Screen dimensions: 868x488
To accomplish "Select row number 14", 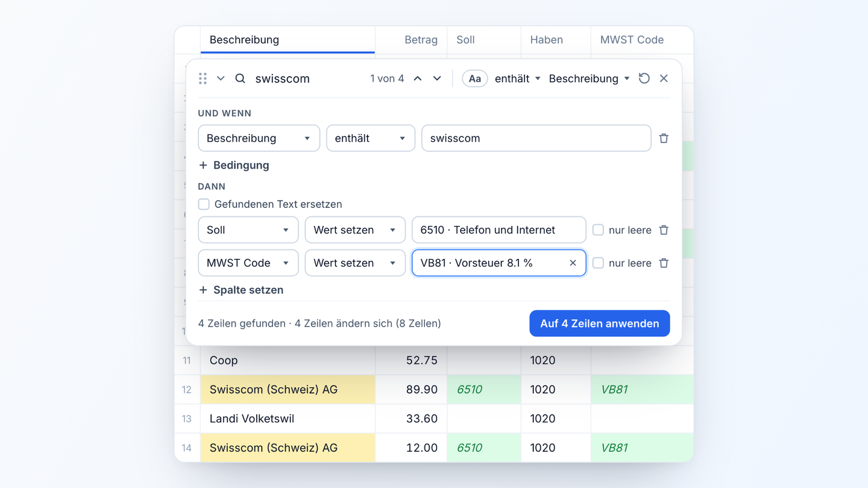I will coord(187,448).
